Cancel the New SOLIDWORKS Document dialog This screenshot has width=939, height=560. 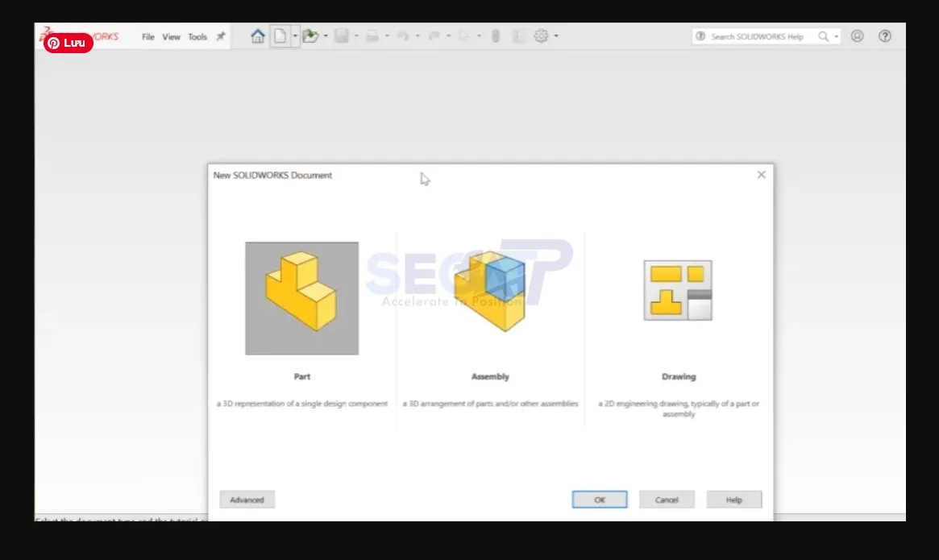[x=667, y=500]
